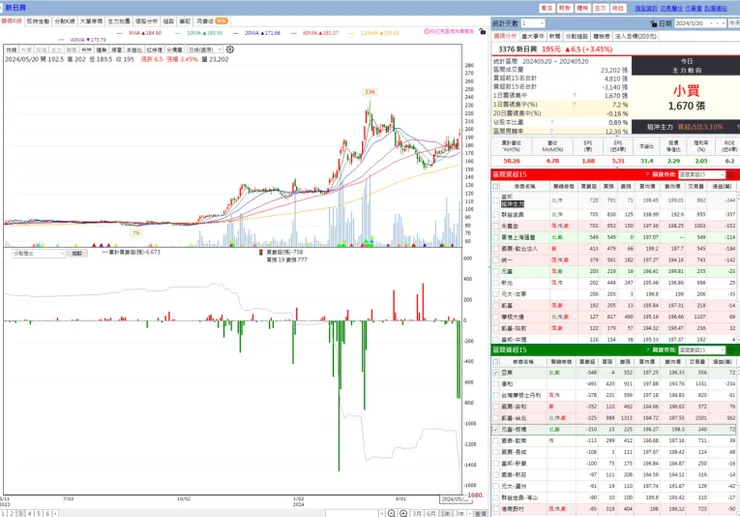Switch to the 即時走勢 tab
This screenshot has width=740, height=517.
tap(38, 21)
